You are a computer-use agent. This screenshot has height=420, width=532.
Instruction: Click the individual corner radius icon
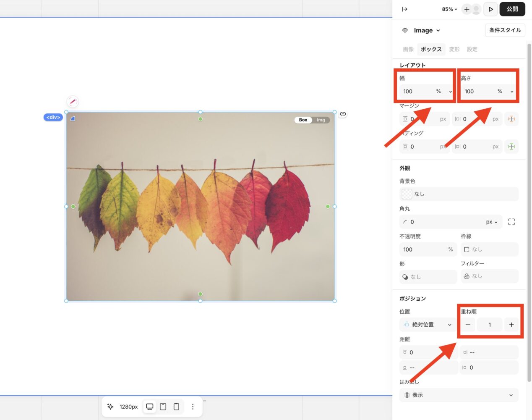pos(511,222)
